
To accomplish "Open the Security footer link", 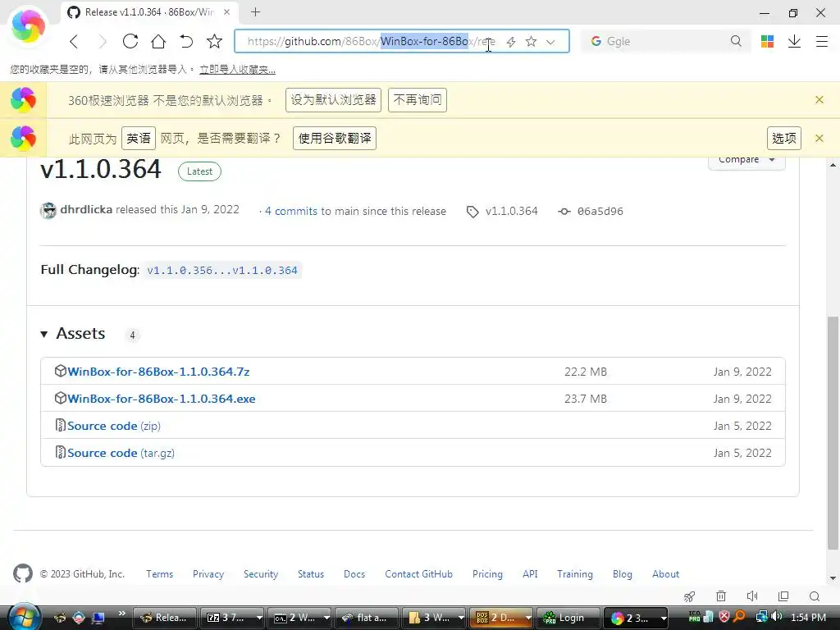I will pos(261,573).
